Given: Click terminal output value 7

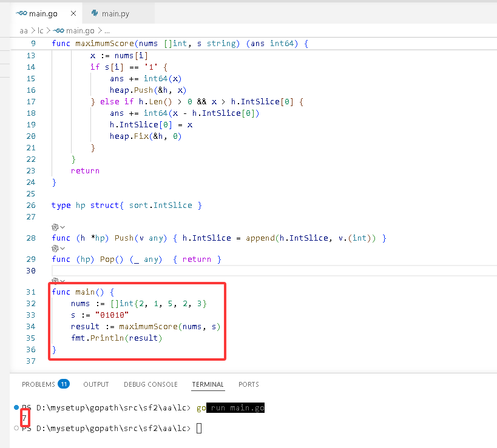Looking at the screenshot, I should coord(24,418).
